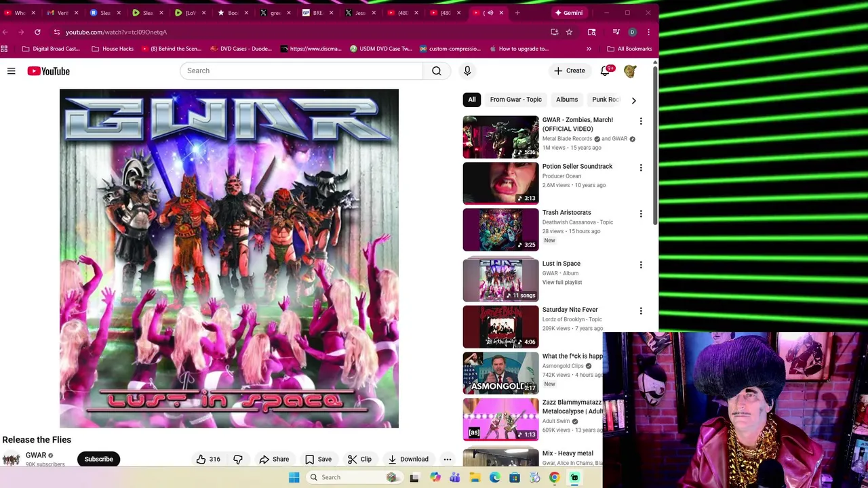Dislike the video with thumbs-down
The image size is (868, 488).
(238, 459)
